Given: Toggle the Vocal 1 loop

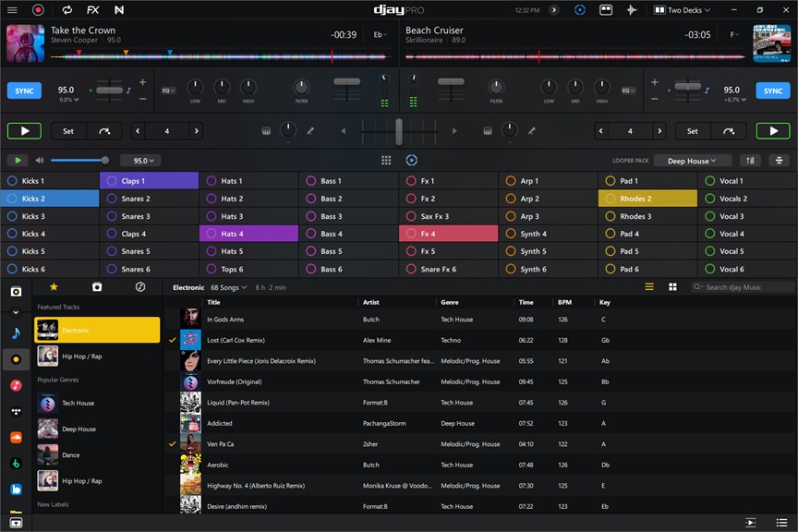Looking at the screenshot, I should tap(747, 181).
